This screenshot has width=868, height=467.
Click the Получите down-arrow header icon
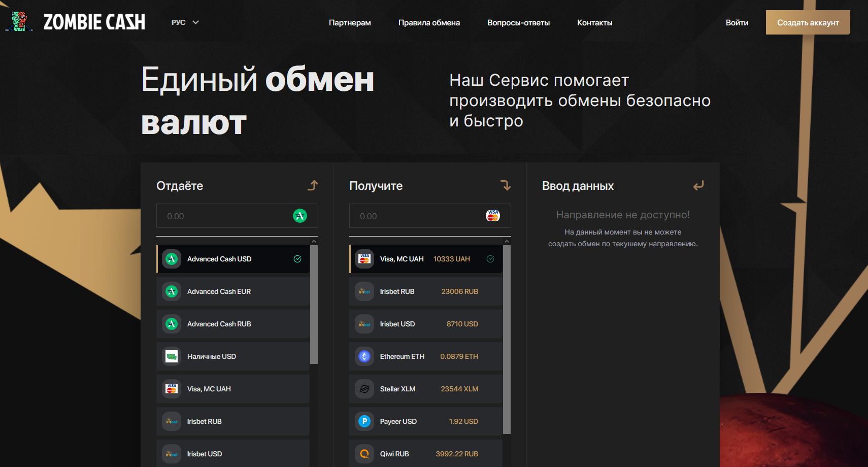pyautogui.click(x=506, y=185)
